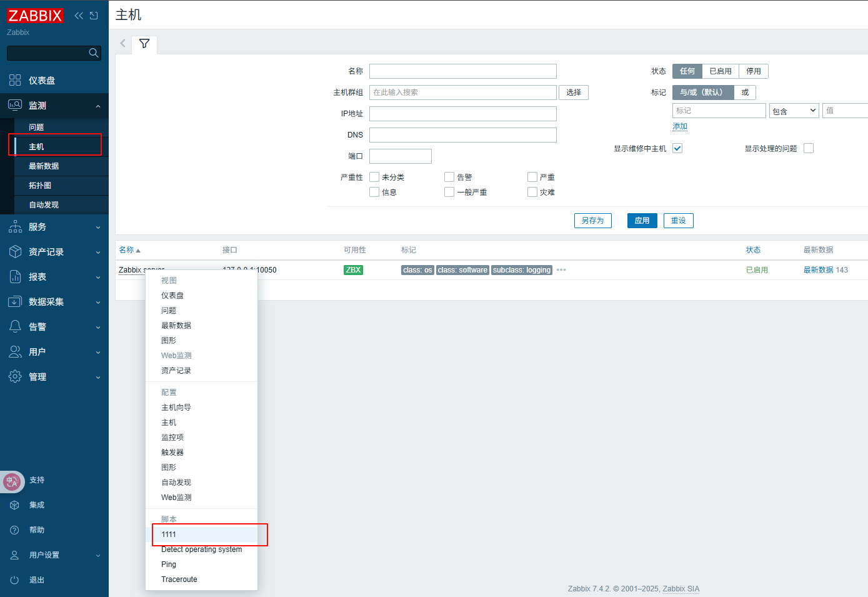Check the 灾难 severity checkbox

coord(532,192)
